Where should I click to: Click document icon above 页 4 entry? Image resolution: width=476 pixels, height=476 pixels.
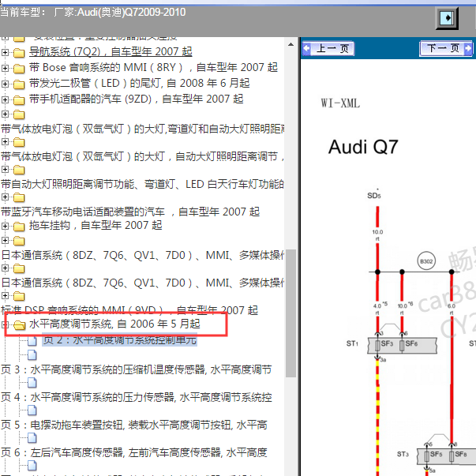point(32,383)
